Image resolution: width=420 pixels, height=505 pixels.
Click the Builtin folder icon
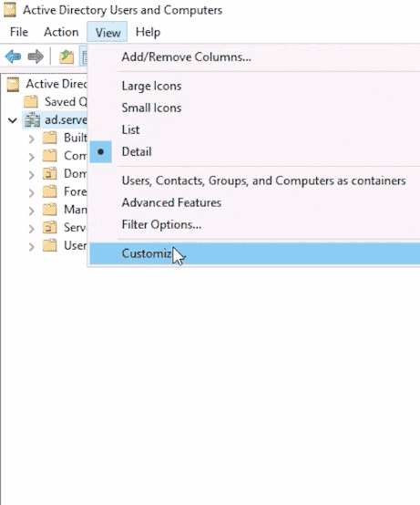click(x=50, y=138)
